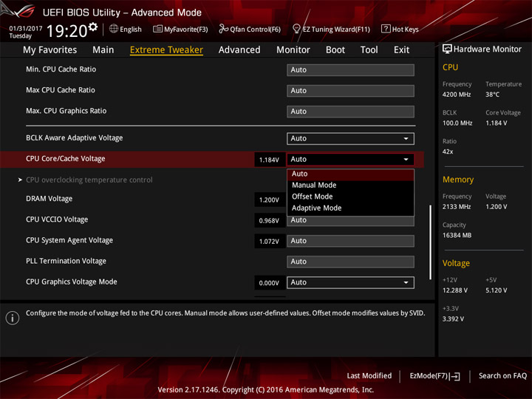The height and width of the screenshot is (399, 532).
Task: Open BCLK Aware Adaptive Voltage dropdown
Action: 350,138
